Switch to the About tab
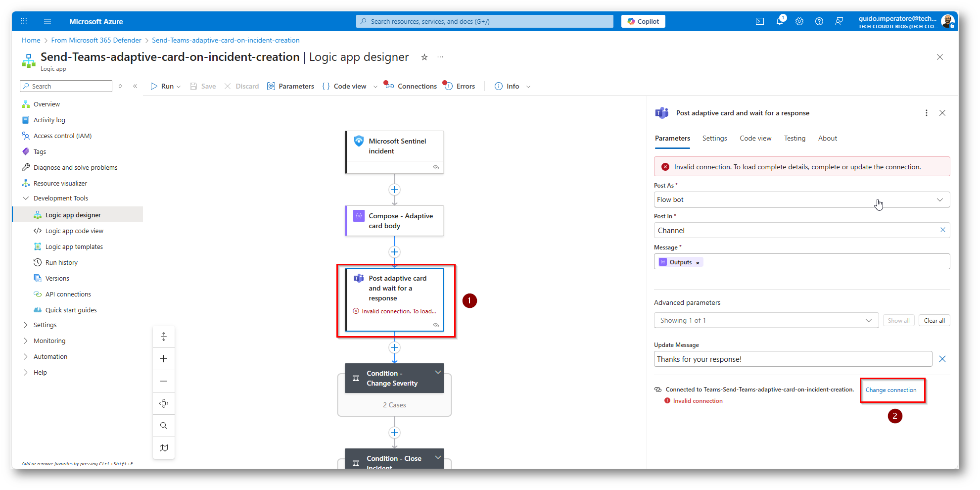This screenshot has width=980, height=490. (x=828, y=138)
